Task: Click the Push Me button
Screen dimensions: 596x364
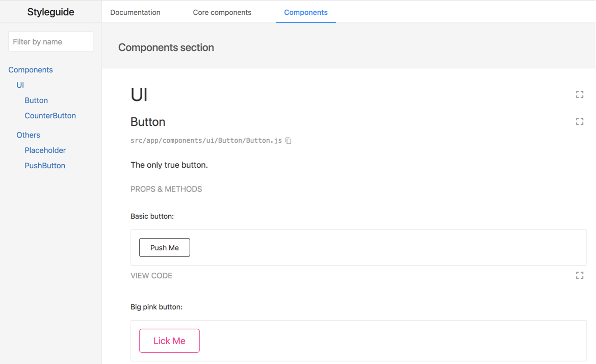Action: coord(165,248)
